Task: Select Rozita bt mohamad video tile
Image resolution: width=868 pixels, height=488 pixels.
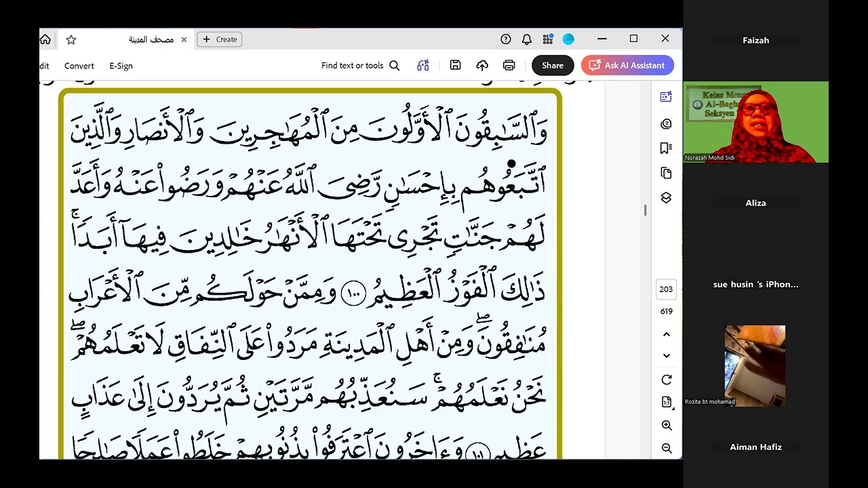Action: tap(755, 366)
